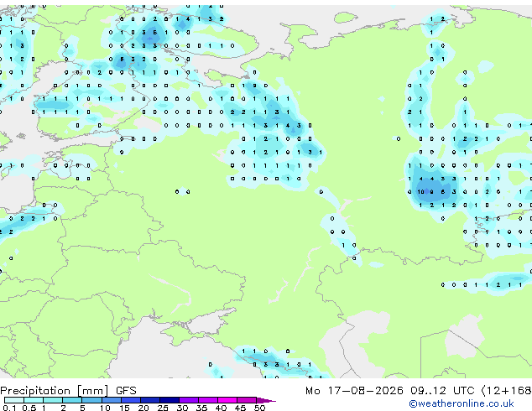Click the 'Mo 17-08-2026' date text
532x411 pixels.
[x=354, y=391]
